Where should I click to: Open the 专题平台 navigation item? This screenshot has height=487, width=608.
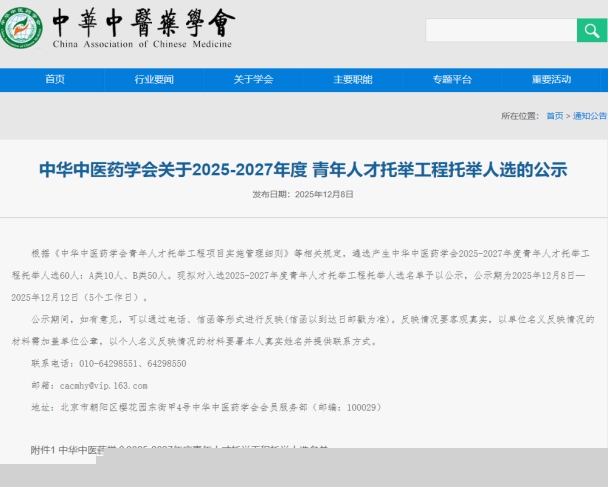[452, 80]
